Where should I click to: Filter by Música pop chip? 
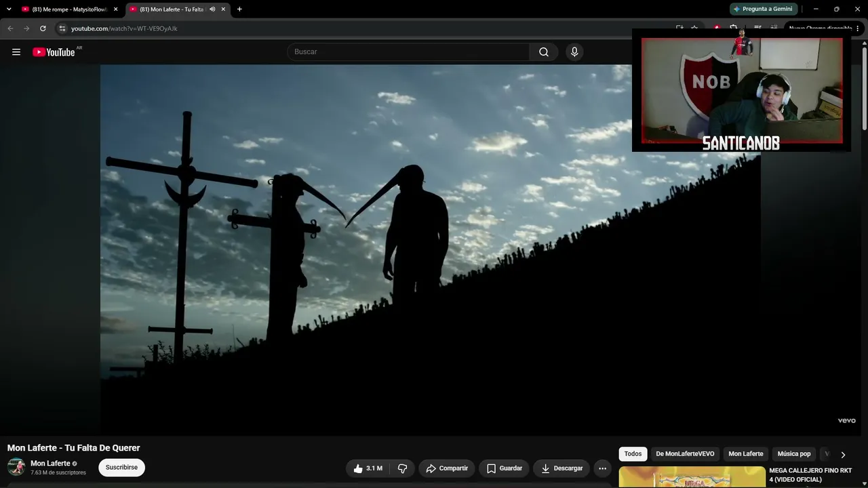tap(794, 454)
